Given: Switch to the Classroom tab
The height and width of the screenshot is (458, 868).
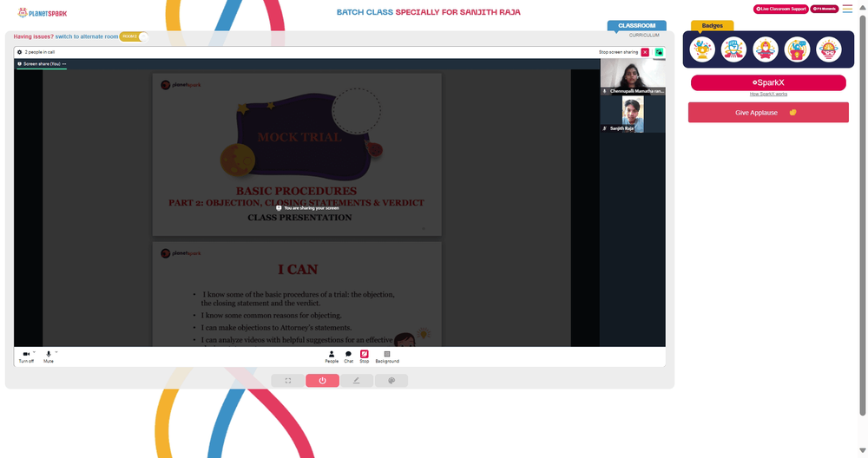Looking at the screenshot, I should tap(636, 25).
